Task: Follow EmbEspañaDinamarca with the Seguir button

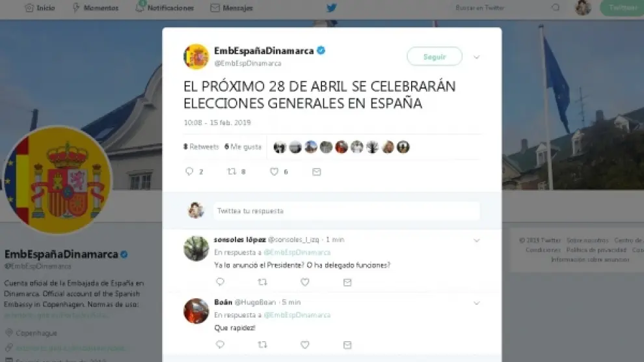Action: pos(435,57)
